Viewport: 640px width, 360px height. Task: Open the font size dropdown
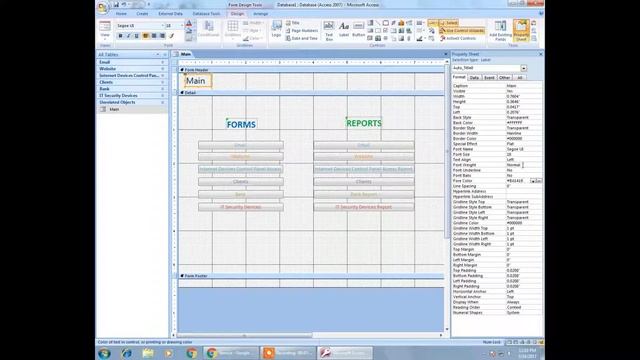(x=181, y=26)
